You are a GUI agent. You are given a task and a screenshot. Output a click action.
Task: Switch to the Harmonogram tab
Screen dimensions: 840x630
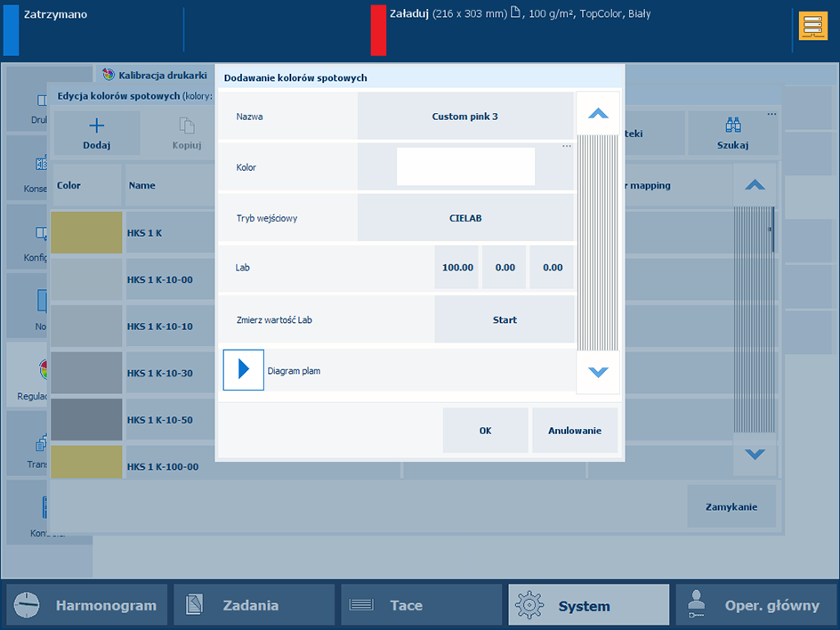pyautogui.click(x=87, y=605)
